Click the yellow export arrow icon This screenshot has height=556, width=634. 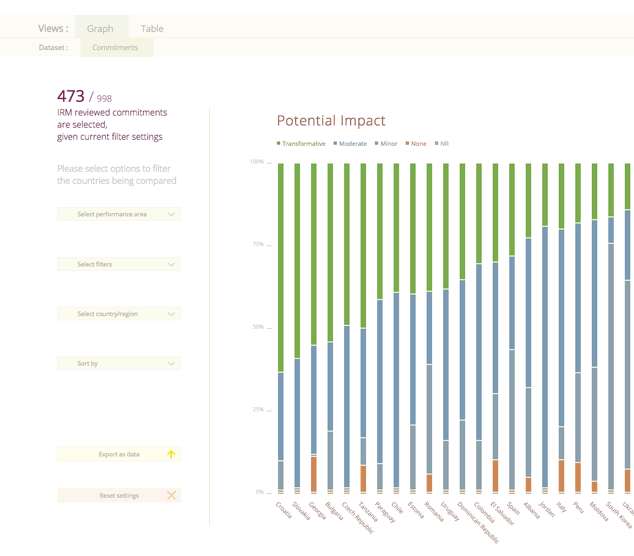click(x=171, y=455)
